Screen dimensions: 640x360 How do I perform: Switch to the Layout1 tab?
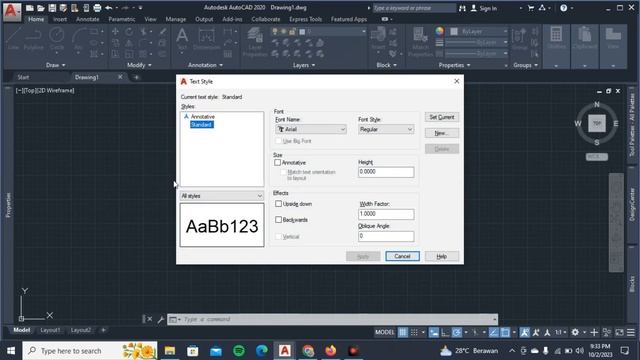[x=50, y=330]
